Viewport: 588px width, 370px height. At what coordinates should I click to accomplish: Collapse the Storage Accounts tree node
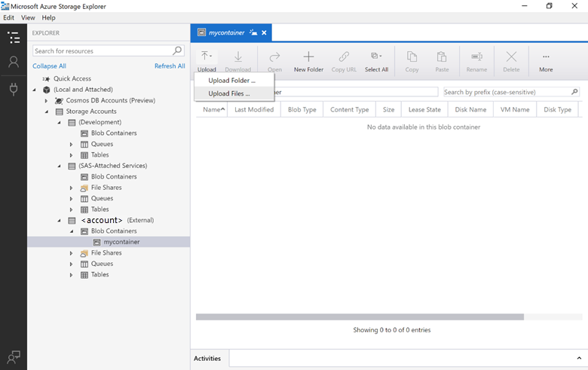[46, 112]
